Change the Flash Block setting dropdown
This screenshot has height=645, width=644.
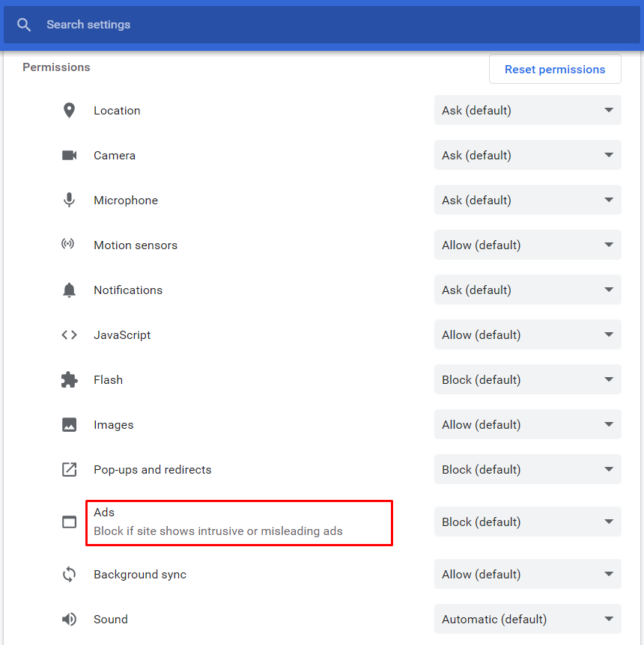pos(527,380)
